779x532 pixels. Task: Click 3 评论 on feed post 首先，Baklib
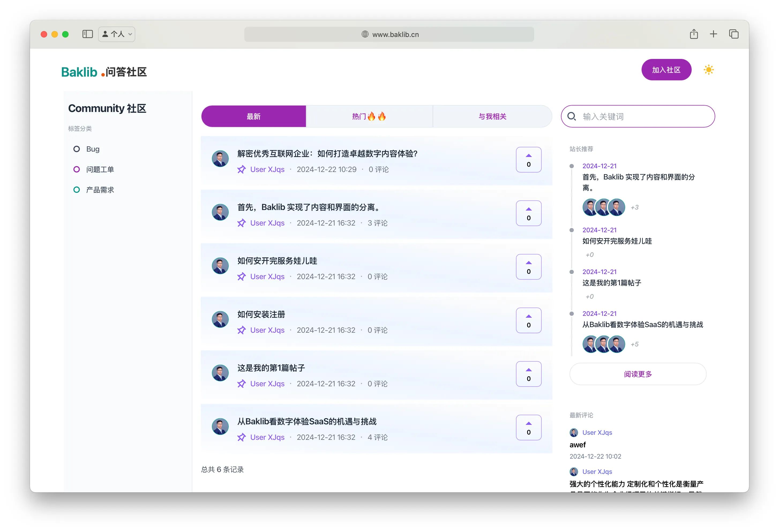click(x=377, y=223)
